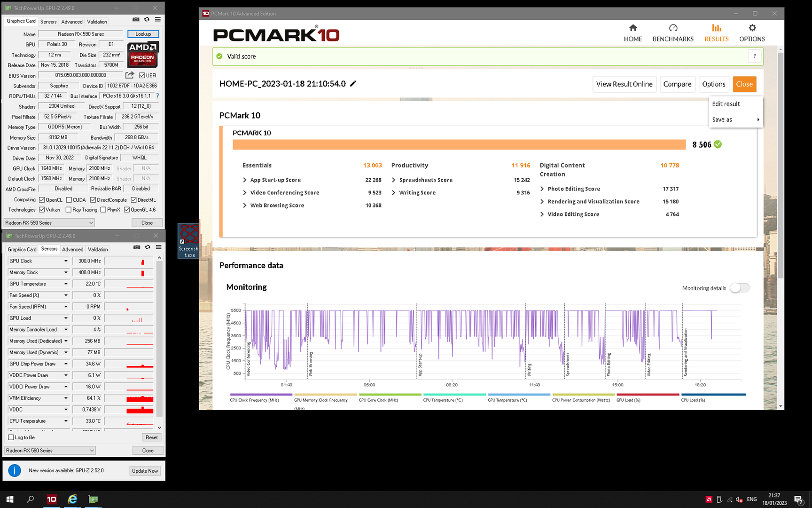Share BIOS version export icon

coord(130,75)
